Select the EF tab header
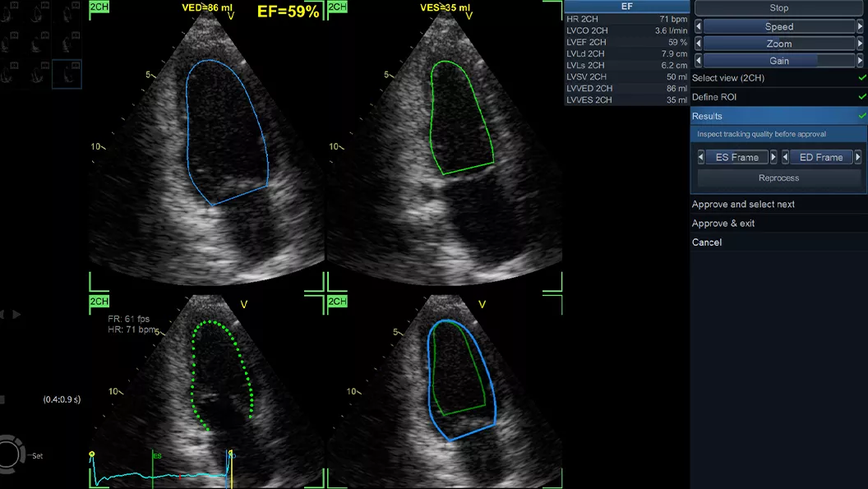868x489 pixels. (x=626, y=7)
